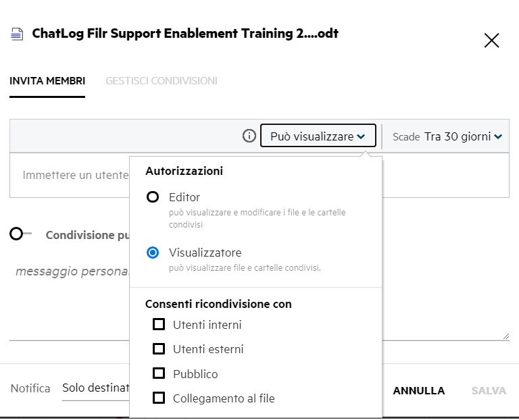The height and width of the screenshot is (420, 519).
Task: Tick the Collegamento al file checkbox
Action: click(x=159, y=398)
